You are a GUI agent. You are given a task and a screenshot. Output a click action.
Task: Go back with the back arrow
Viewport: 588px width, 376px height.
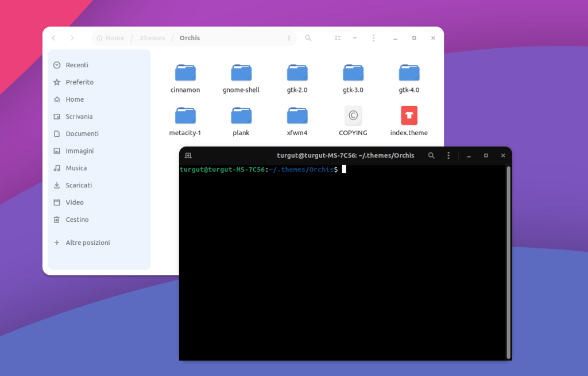point(53,38)
